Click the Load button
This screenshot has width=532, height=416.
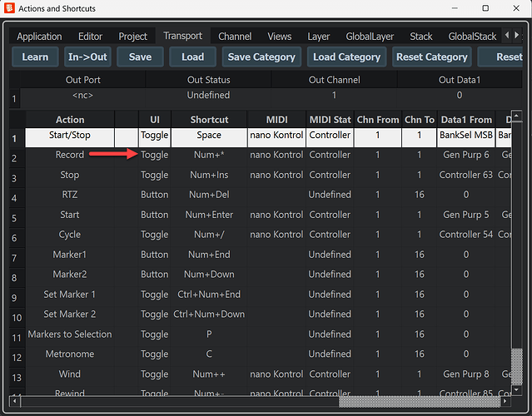(192, 57)
